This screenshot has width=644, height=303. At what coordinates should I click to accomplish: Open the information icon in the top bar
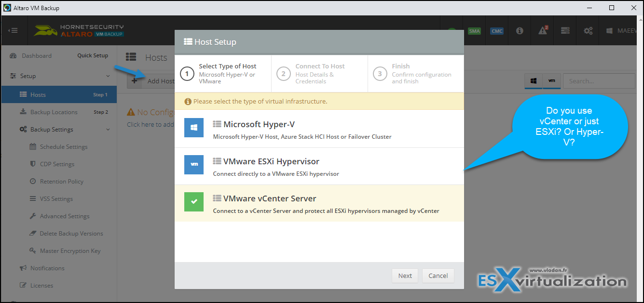tap(520, 31)
